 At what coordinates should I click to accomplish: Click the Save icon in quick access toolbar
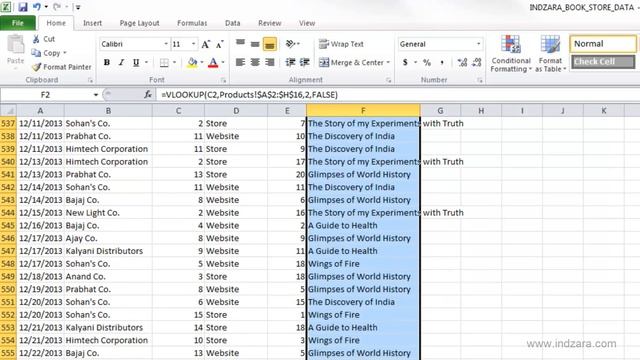(x=22, y=7)
